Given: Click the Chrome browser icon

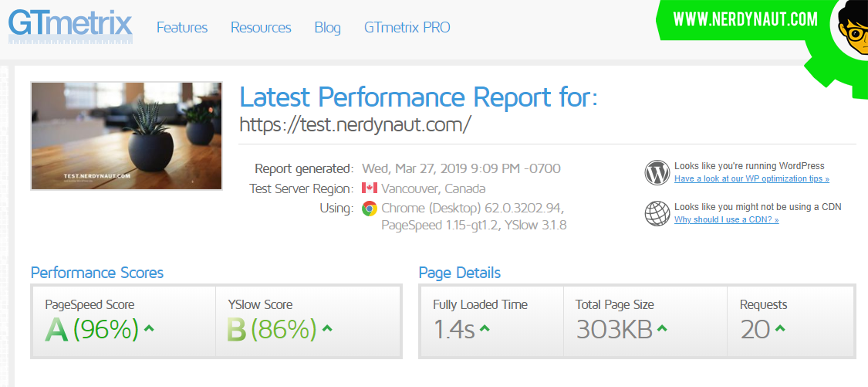Looking at the screenshot, I should pyautogui.click(x=370, y=209).
